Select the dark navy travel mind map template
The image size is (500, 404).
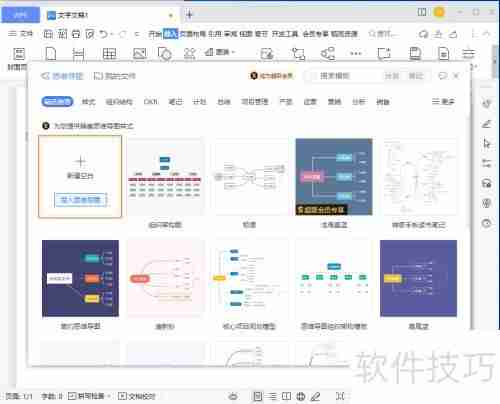pos(80,278)
